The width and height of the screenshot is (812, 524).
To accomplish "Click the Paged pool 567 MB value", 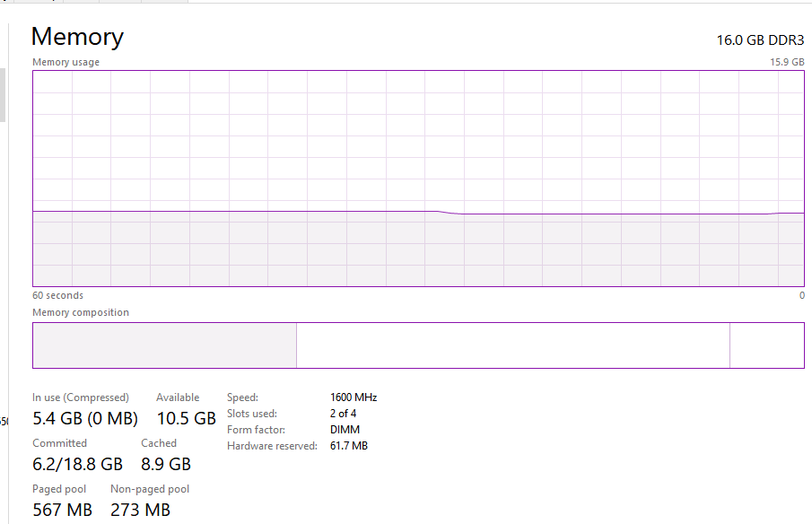I will pos(62,510).
